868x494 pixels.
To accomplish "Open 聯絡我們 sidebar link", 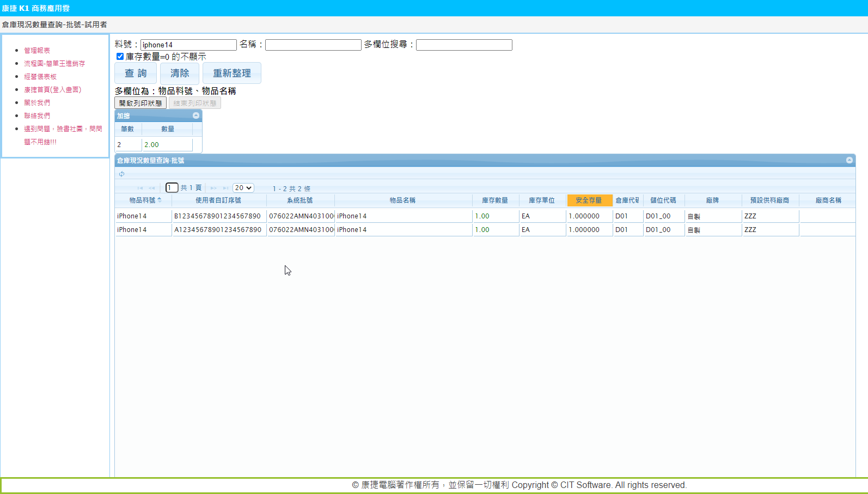I will pyautogui.click(x=37, y=116).
